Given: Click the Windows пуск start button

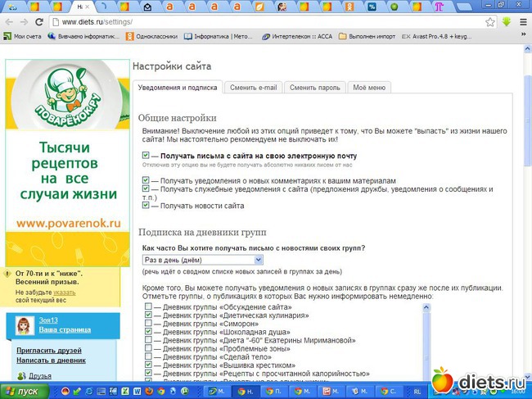Looking at the screenshot, I should pyautogui.click(x=23, y=392).
